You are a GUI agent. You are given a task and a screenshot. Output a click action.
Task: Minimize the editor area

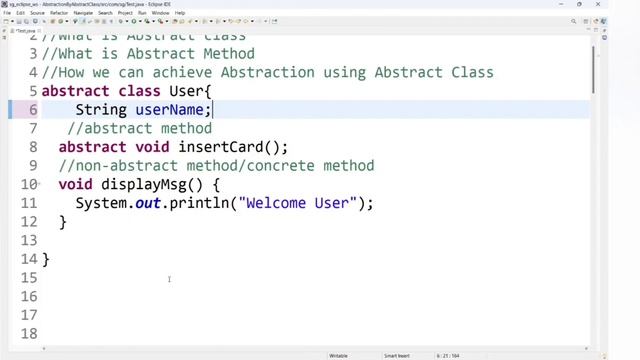[x=588, y=29]
